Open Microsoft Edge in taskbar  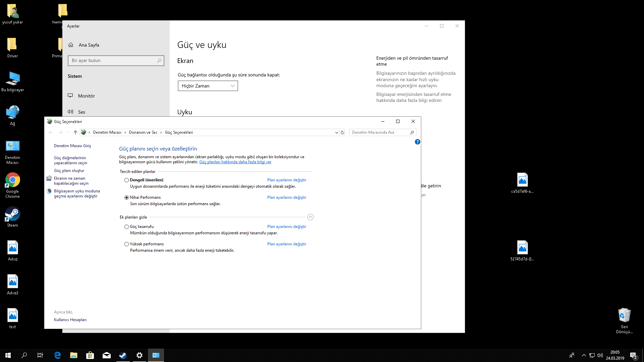57,355
